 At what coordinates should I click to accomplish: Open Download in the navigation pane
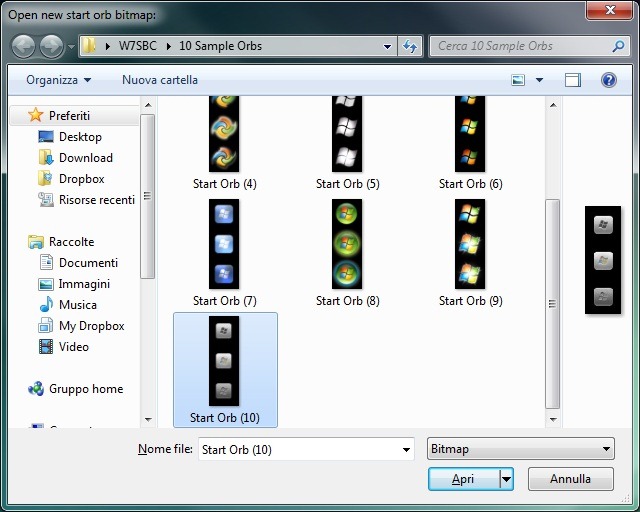[86, 158]
